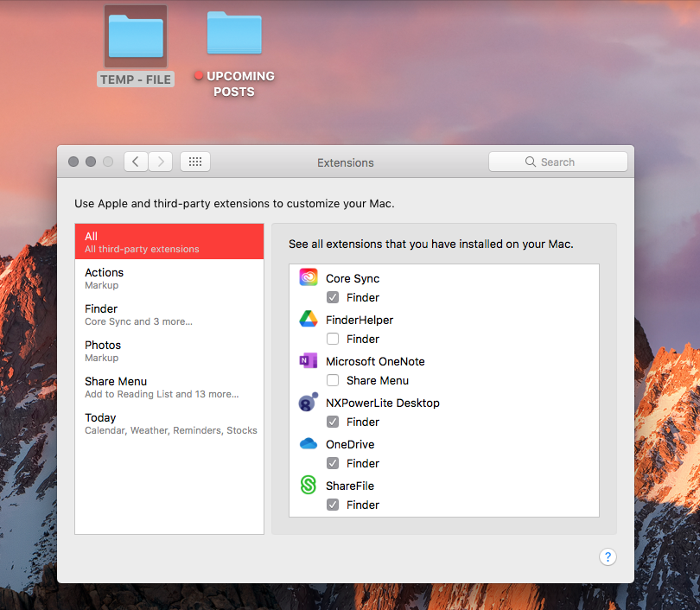Click the Google Drive FinderHelper icon
Screen dimensions: 700x610
coord(308,319)
